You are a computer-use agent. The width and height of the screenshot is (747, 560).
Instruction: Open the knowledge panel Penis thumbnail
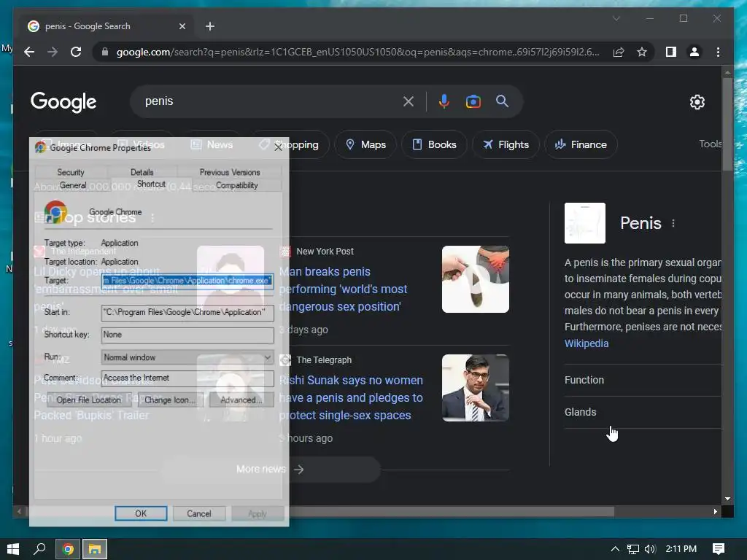click(585, 223)
